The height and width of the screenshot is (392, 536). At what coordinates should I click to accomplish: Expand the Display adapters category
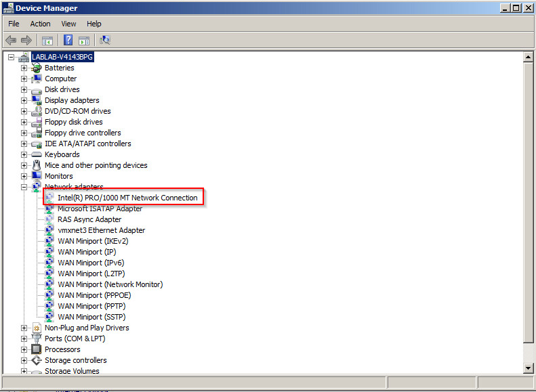[24, 100]
